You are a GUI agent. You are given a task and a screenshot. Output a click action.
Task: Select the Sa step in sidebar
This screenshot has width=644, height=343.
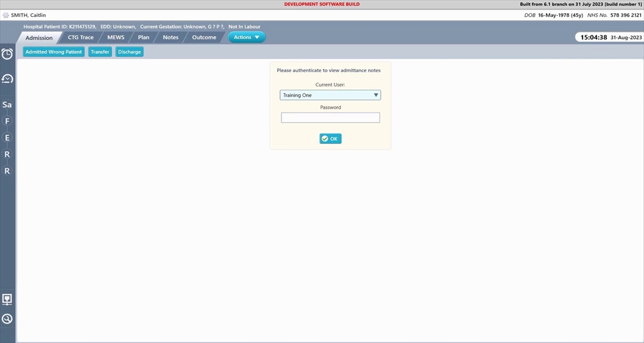[x=7, y=105]
